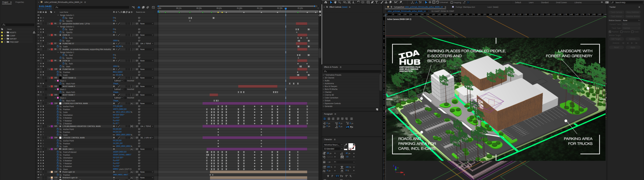
Task: Select the Zoom magnifier tool
Action: [x=339, y=2]
